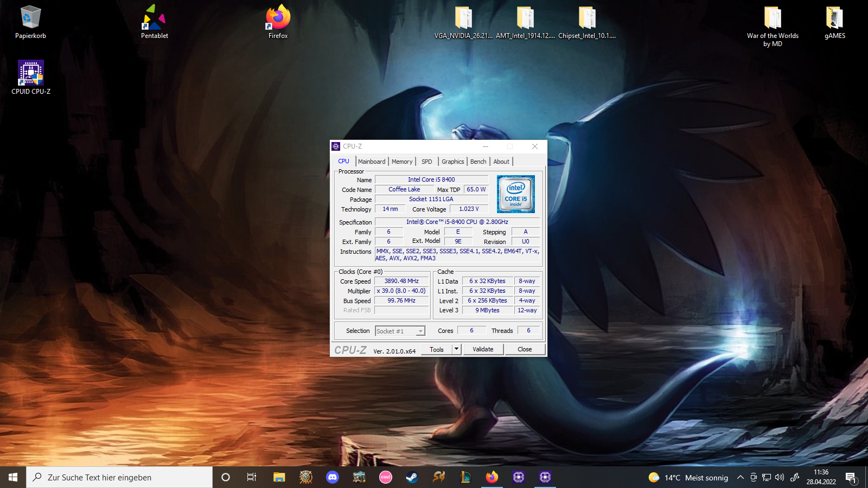Open the volume control in the system tray

(x=780, y=477)
